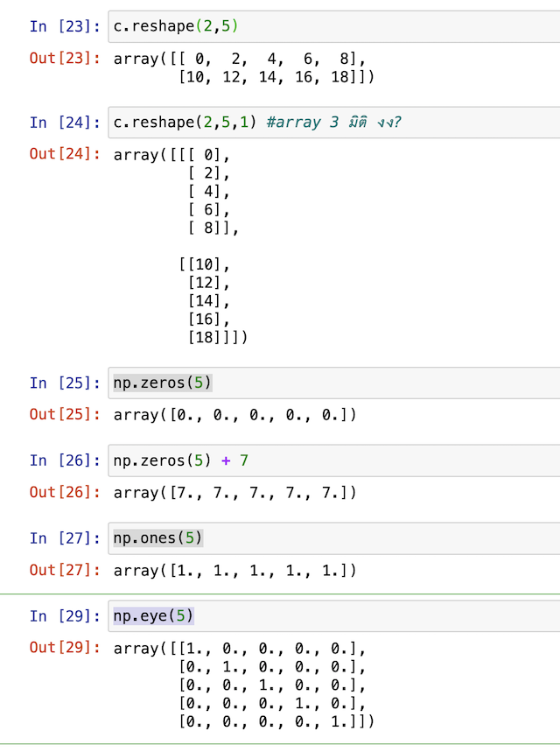Click the In [27]: prompt label

[x=66, y=538]
